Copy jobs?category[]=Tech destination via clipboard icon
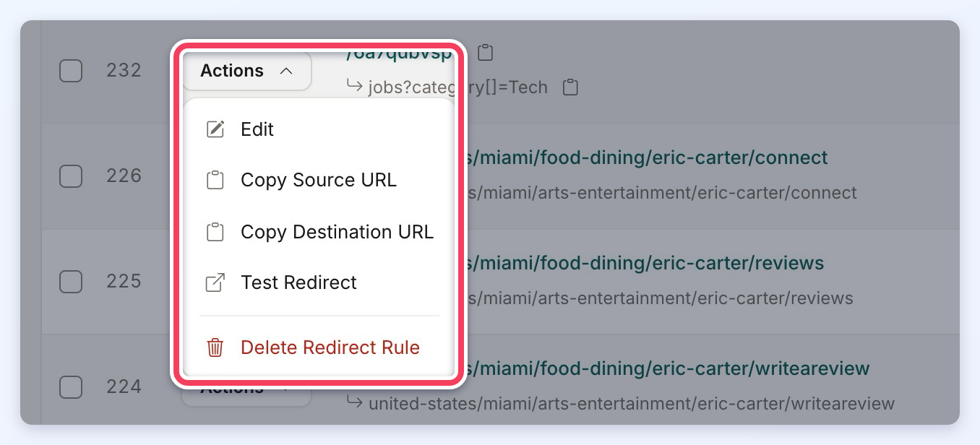Screen dimensions: 980x445 pyautogui.click(x=571, y=87)
